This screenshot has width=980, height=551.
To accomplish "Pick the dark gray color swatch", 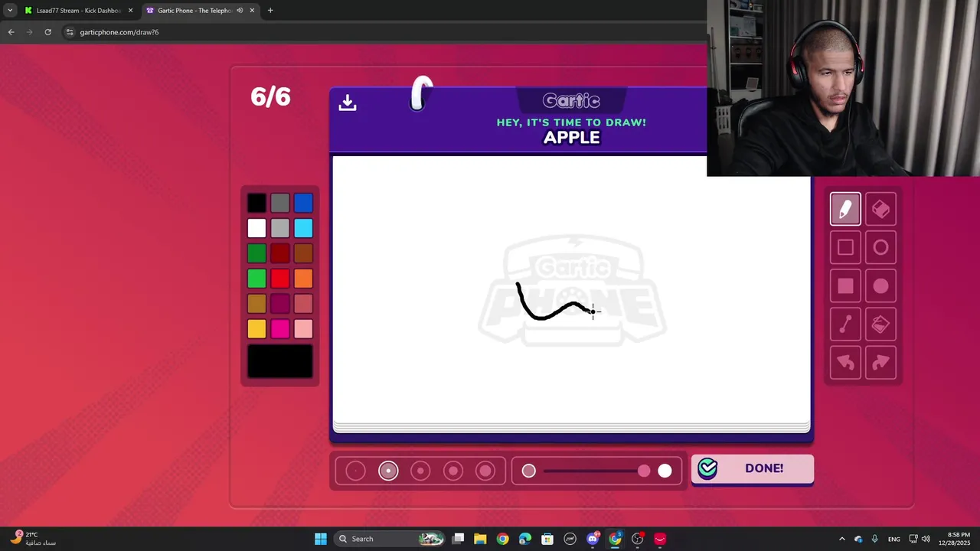I will click(280, 203).
